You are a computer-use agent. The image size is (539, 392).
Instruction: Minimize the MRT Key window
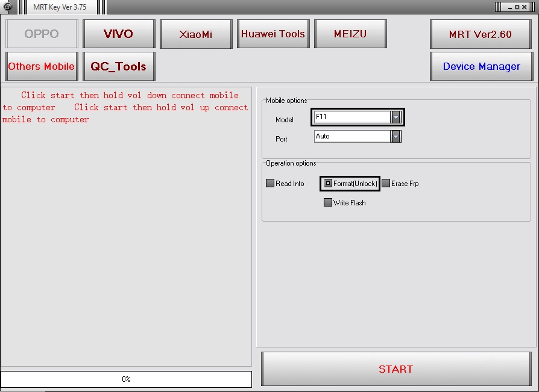tap(510, 7)
